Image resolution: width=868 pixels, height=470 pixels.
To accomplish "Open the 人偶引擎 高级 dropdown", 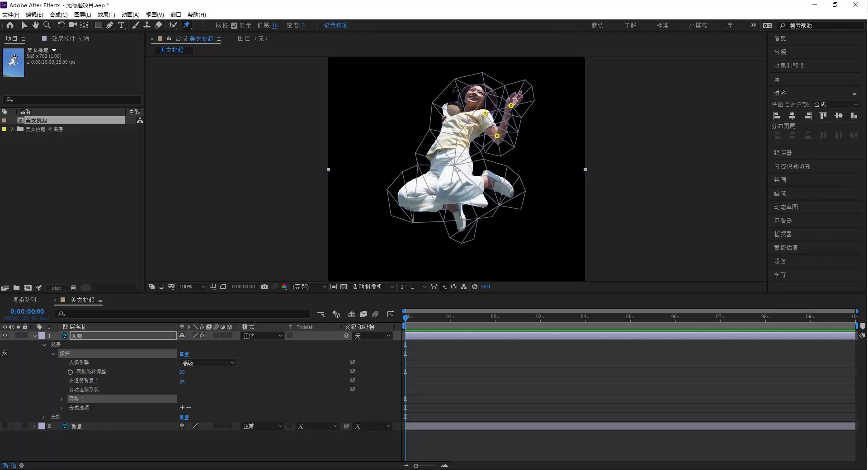I will point(208,362).
